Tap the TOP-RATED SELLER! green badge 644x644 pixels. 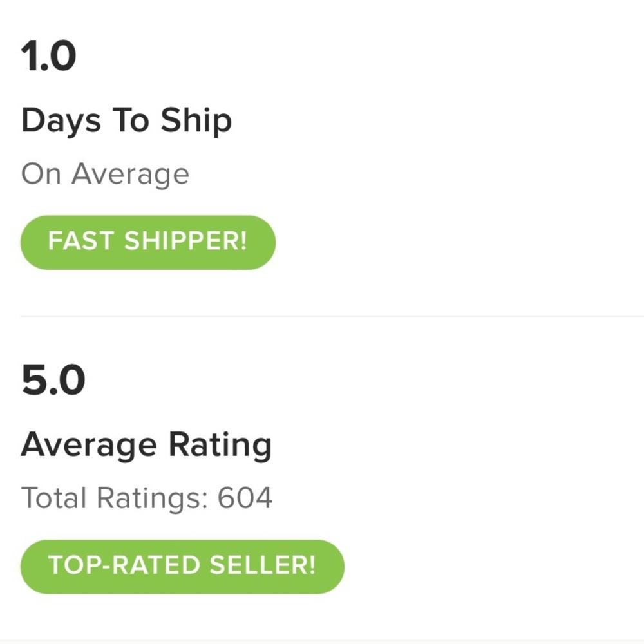tap(182, 566)
